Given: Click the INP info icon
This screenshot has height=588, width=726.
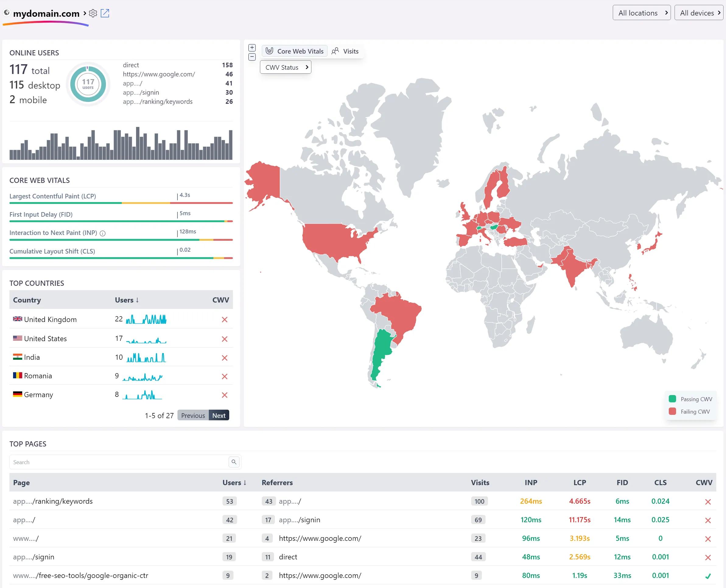Looking at the screenshot, I should coord(103,233).
